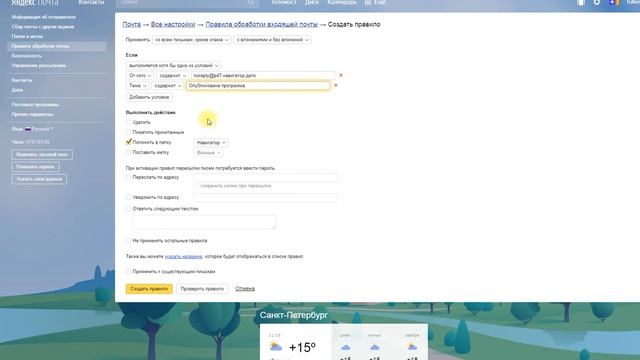Image resolution: width=640 pixels, height=360 pixels.
Task: Remove the 'Тема' condition with red X
Action: [336, 85]
